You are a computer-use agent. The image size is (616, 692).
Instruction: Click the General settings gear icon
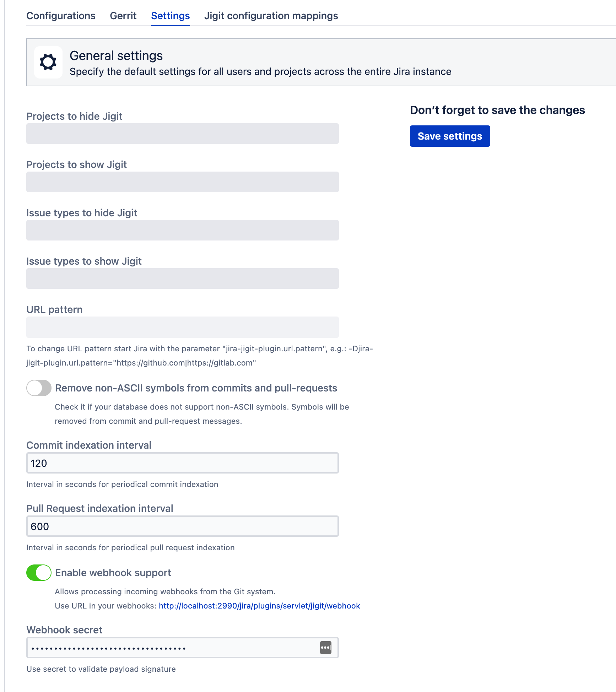(48, 62)
